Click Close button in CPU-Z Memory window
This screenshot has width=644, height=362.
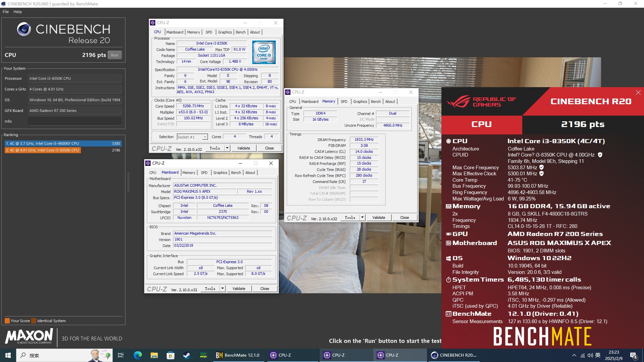405,218
